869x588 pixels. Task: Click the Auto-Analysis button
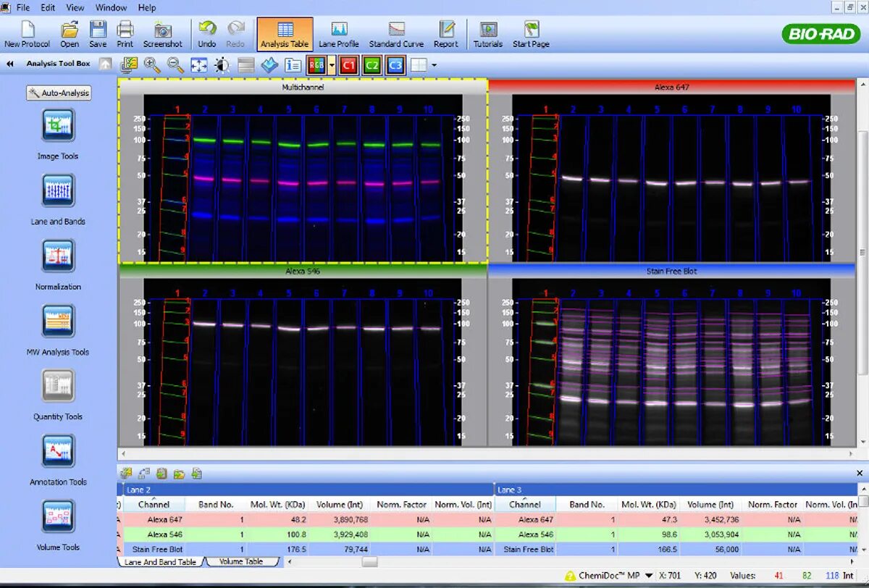[x=59, y=93]
